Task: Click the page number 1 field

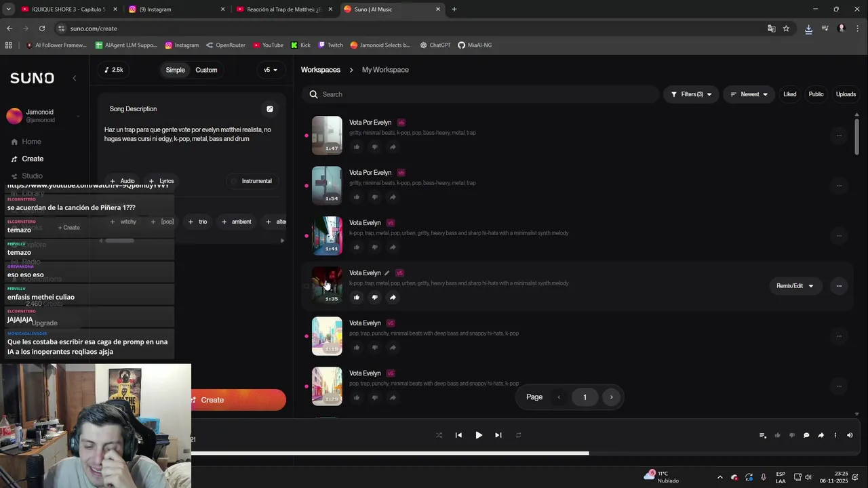Action: coord(585,397)
